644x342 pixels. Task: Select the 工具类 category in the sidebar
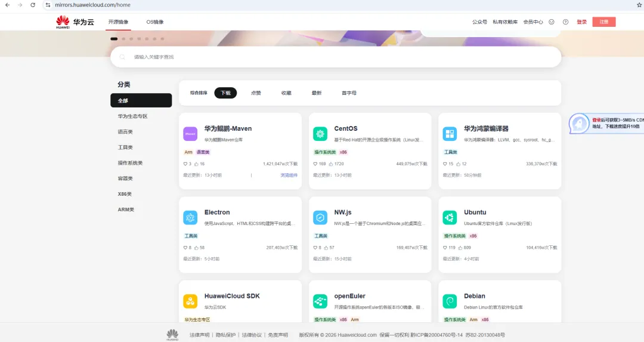(x=125, y=147)
